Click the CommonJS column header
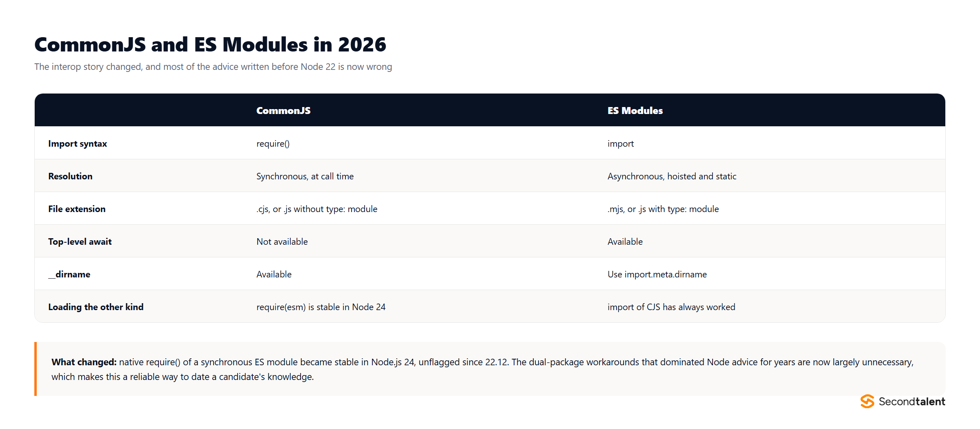Screen dimensions: 980x429 point(283,111)
